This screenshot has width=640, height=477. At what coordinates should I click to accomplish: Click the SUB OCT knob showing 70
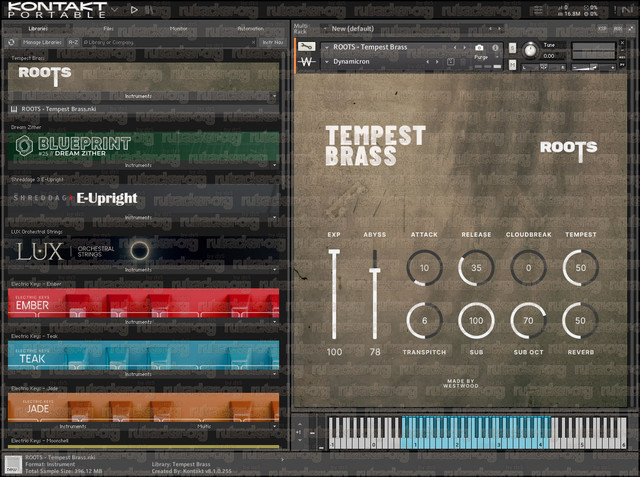(529, 320)
